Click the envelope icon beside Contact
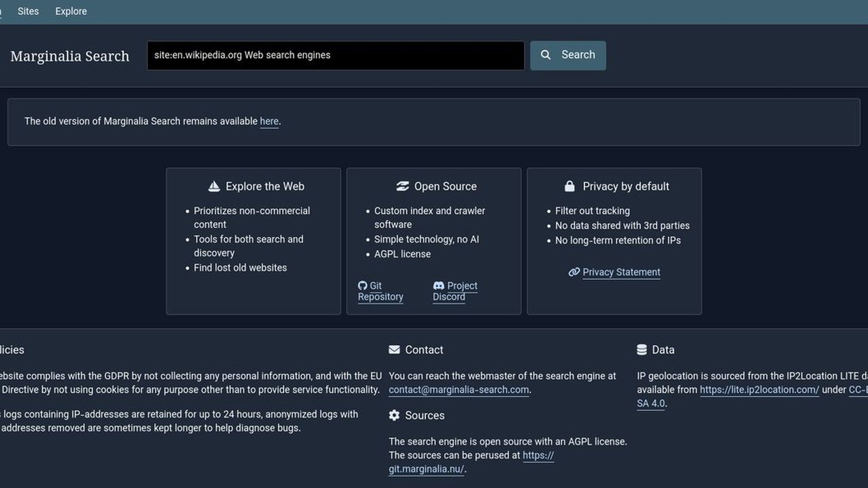Screen dimensions: 868x488 [x=394, y=350]
